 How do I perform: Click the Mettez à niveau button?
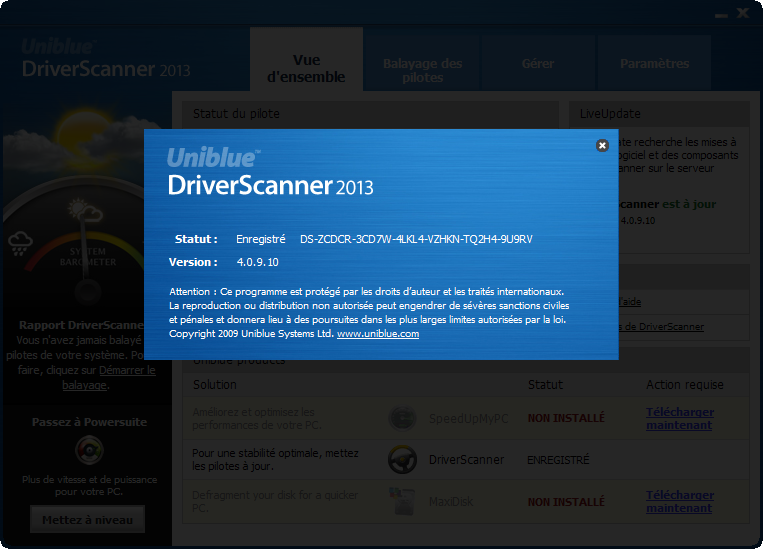[88, 520]
